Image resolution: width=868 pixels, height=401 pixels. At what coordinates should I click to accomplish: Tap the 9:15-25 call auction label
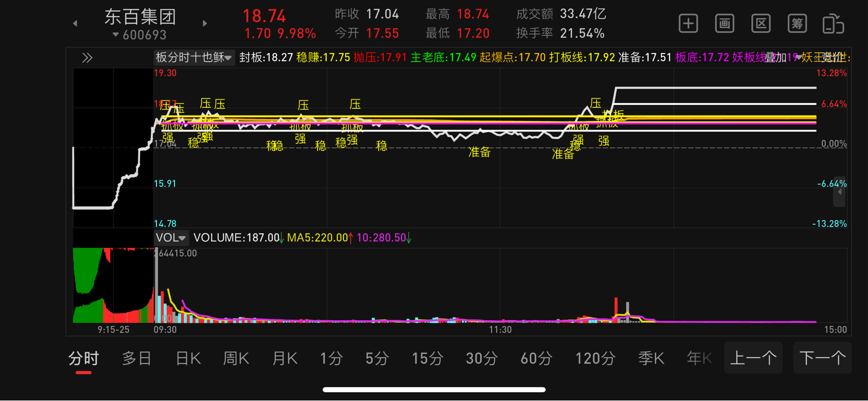tap(114, 330)
